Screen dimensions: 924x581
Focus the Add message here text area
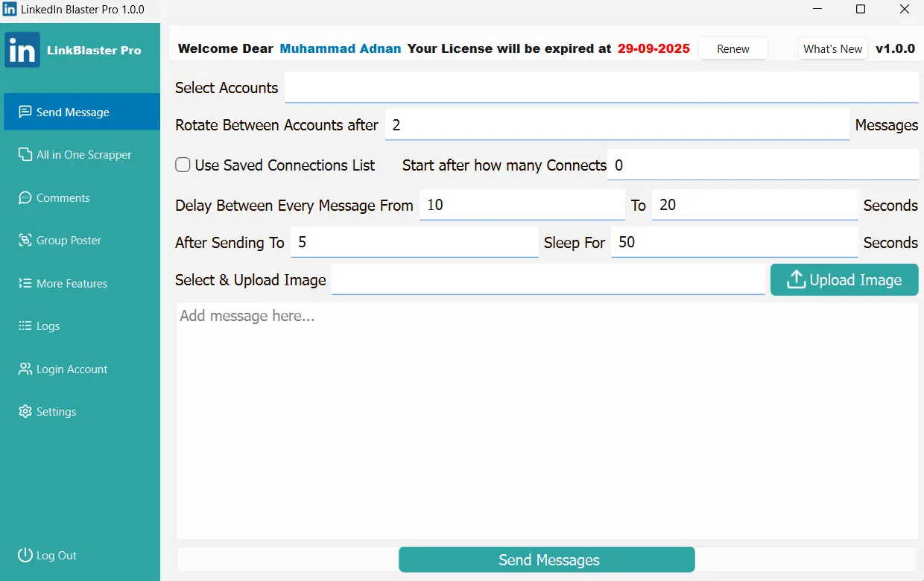(x=547, y=421)
